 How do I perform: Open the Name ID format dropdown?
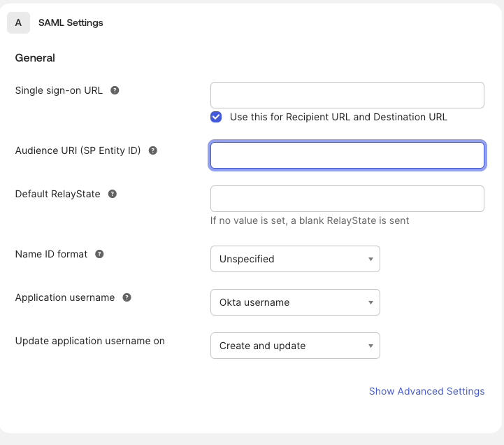click(x=295, y=259)
